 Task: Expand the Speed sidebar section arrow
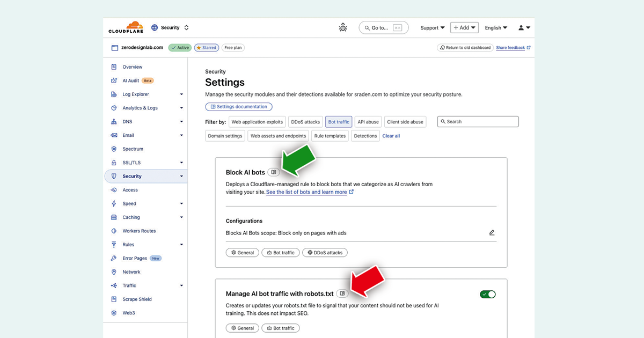coord(181,204)
